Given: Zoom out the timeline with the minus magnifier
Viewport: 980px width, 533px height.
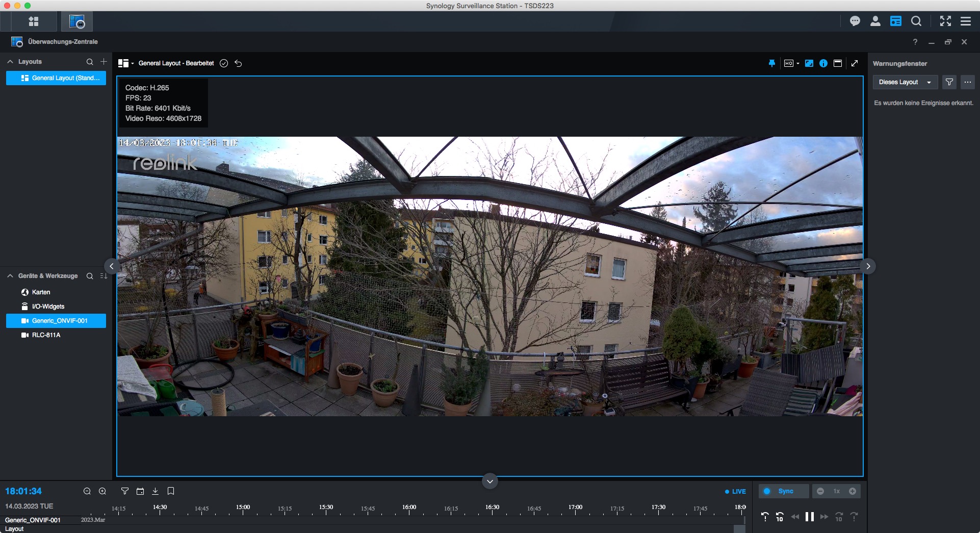Looking at the screenshot, I should click(x=87, y=491).
